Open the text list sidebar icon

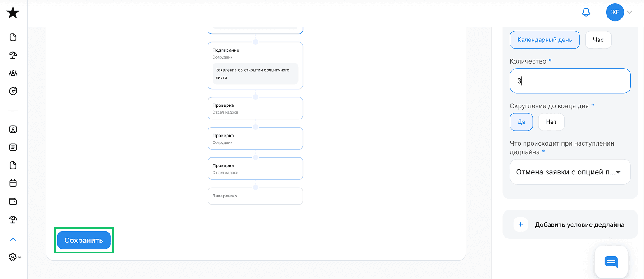13,147
